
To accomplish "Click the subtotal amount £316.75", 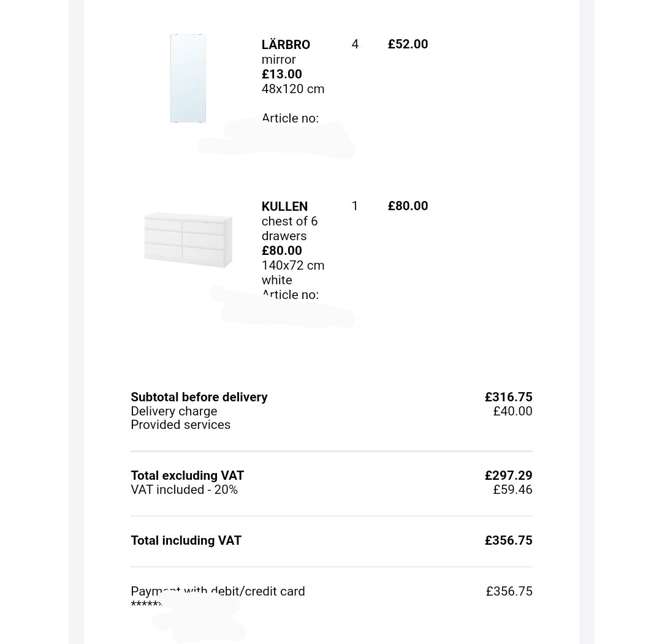I will (x=508, y=396).
